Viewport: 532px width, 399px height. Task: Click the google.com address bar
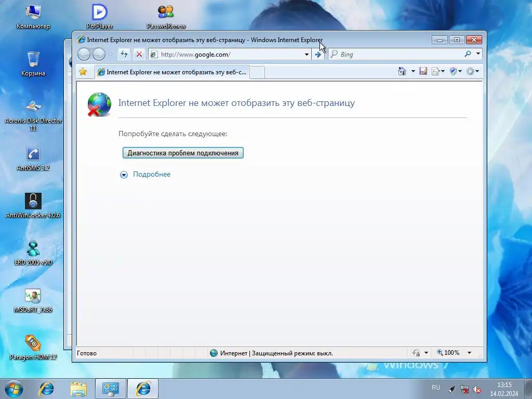point(225,54)
